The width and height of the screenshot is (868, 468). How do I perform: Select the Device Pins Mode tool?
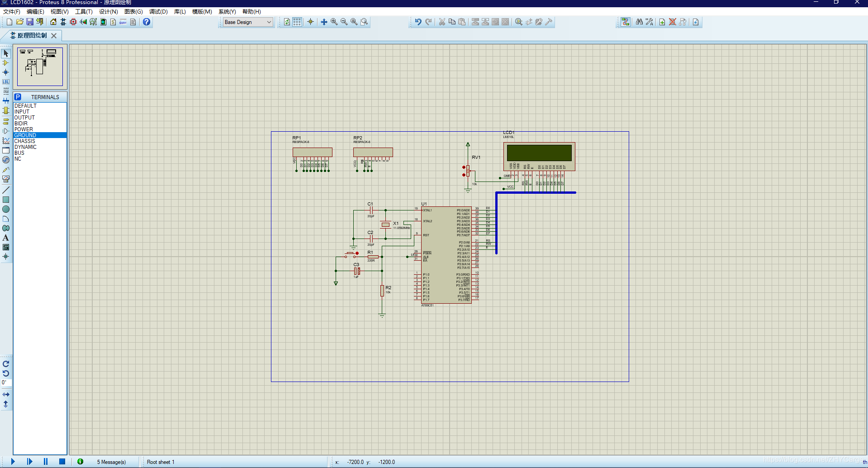coord(6,131)
